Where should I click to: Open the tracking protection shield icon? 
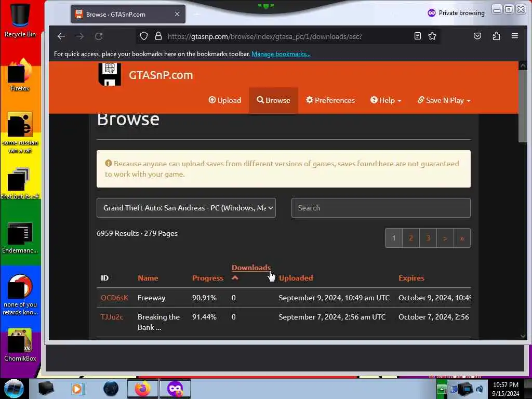(x=144, y=36)
